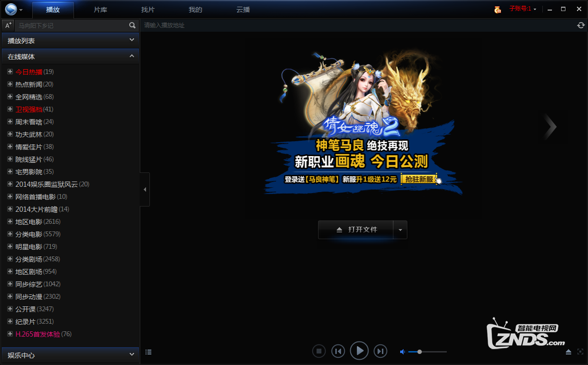Expand the 功夫武林 category

pyautogui.click(x=10, y=134)
